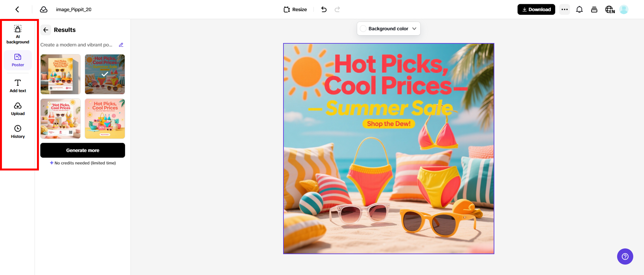The image size is (644, 275).
Task: Open the Upload panel
Action: point(18,109)
